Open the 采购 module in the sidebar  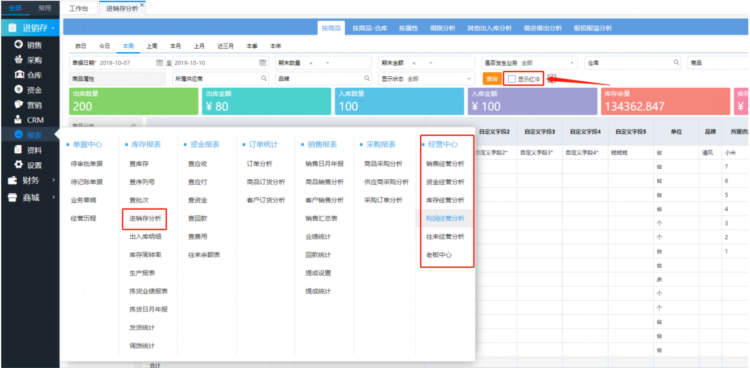(29, 60)
